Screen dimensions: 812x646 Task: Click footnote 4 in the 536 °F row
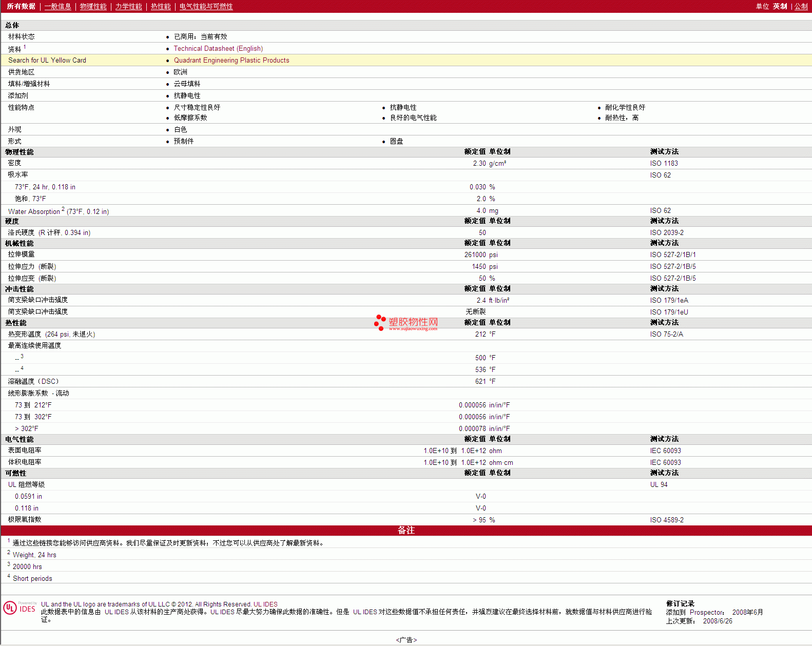tap(22, 368)
